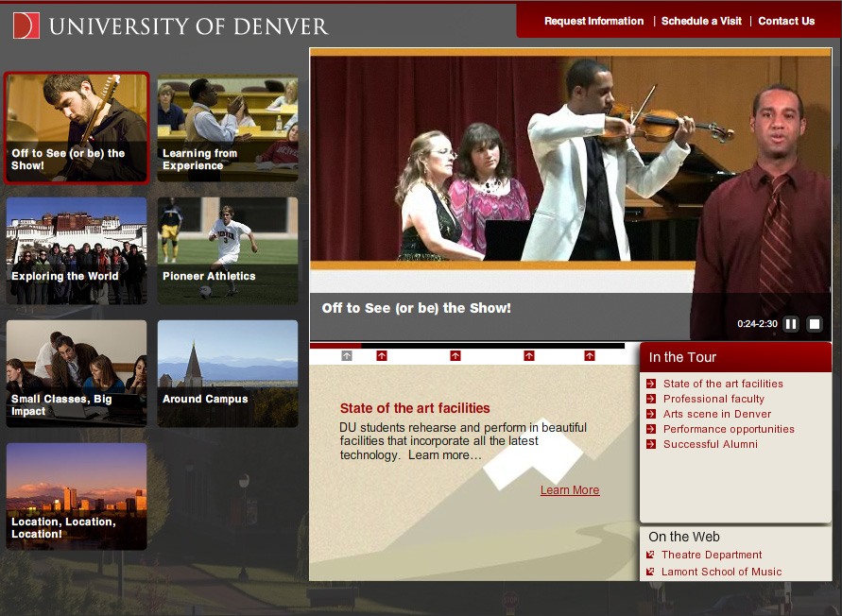Click the underlined Learn More link
The height and width of the screenshot is (616, 842).
click(x=570, y=490)
